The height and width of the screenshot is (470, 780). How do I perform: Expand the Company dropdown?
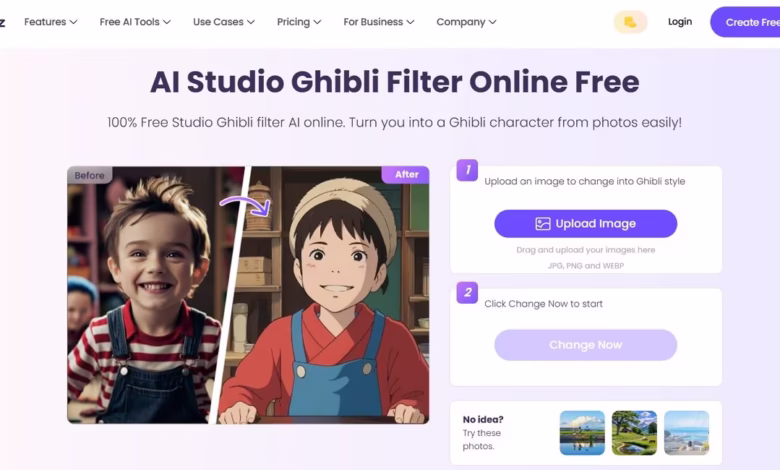(466, 22)
